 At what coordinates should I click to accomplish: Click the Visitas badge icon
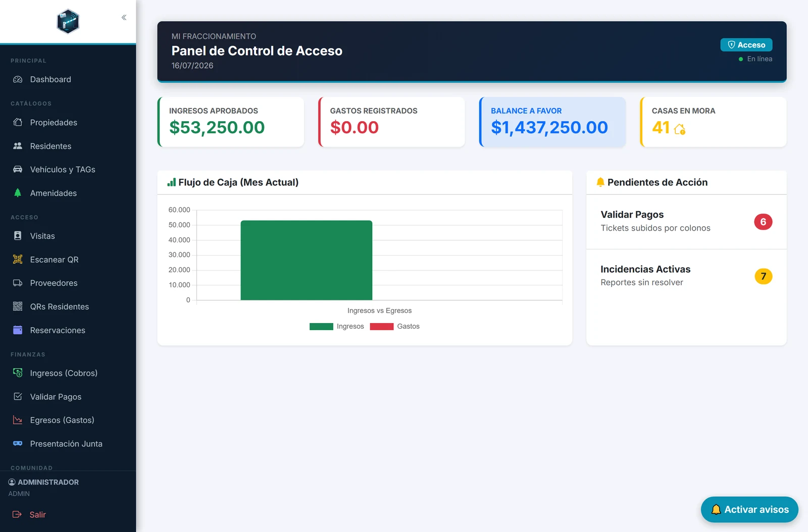point(18,236)
